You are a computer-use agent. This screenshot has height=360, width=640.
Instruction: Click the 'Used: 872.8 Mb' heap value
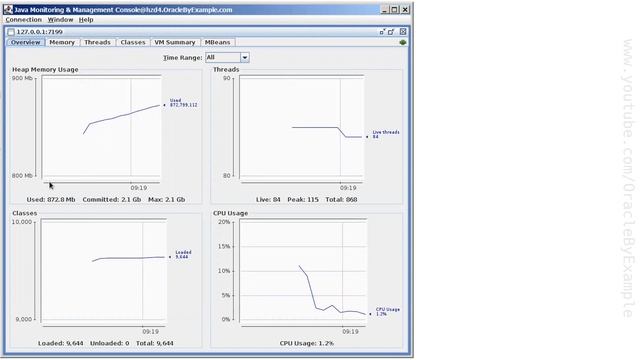pyautogui.click(x=51, y=200)
